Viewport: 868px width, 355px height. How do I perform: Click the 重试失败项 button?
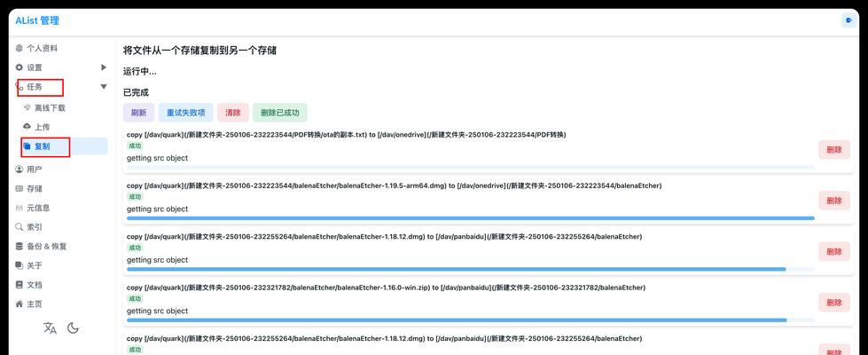186,113
